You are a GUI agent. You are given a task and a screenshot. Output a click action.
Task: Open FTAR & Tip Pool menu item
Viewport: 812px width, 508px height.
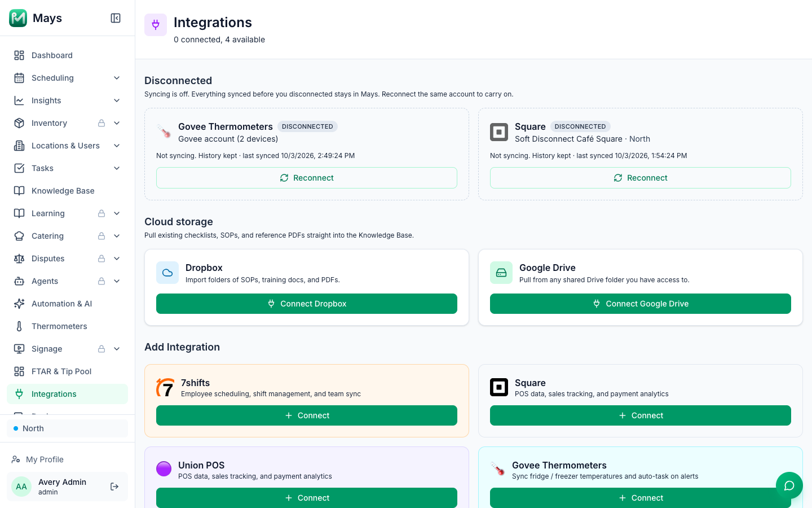pyautogui.click(x=67, y=371)
